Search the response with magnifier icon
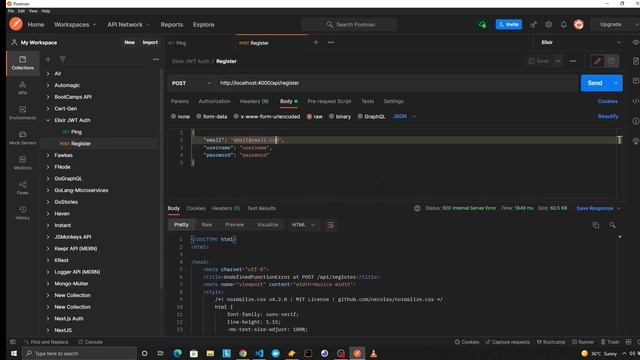This screenshot has width=640, height=360. (612, 225)
